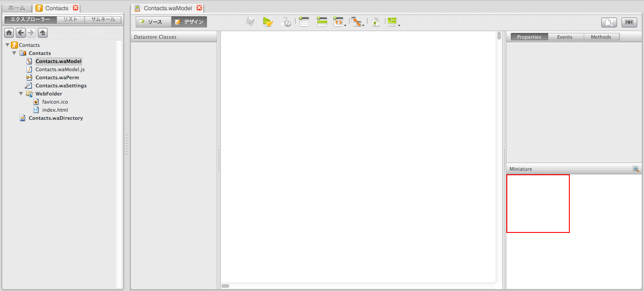
Task: Select Contacts.waPerm in the file tree
Action: (57, 77)
